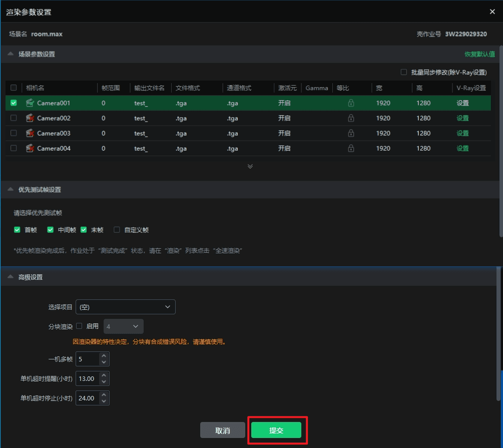Uncheck the 首帧 test frame option
Image resolution: width=503 pixels, height=448 pixels.
click(18, 230)
